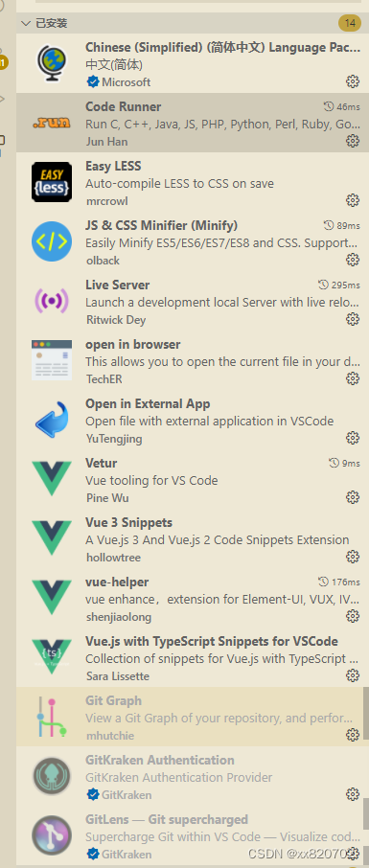Screen dimensions: 369x868
Task: Click publisher name shenjiaolong
Action: point(119,617)
